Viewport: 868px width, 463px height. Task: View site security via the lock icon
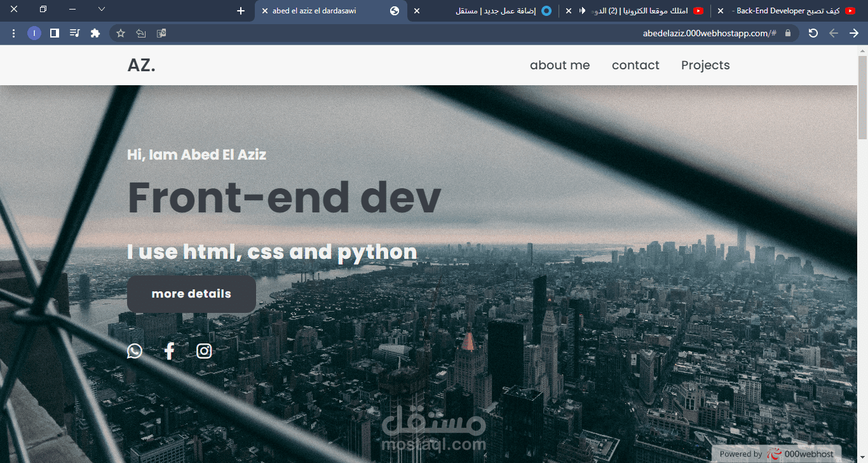(x=787, y=33)
